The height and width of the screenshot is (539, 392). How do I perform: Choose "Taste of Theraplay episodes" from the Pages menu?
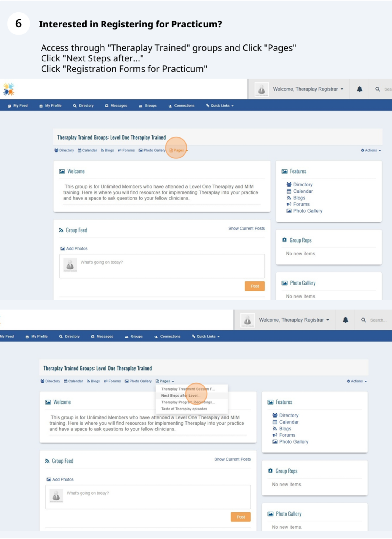tap(184, 409)
